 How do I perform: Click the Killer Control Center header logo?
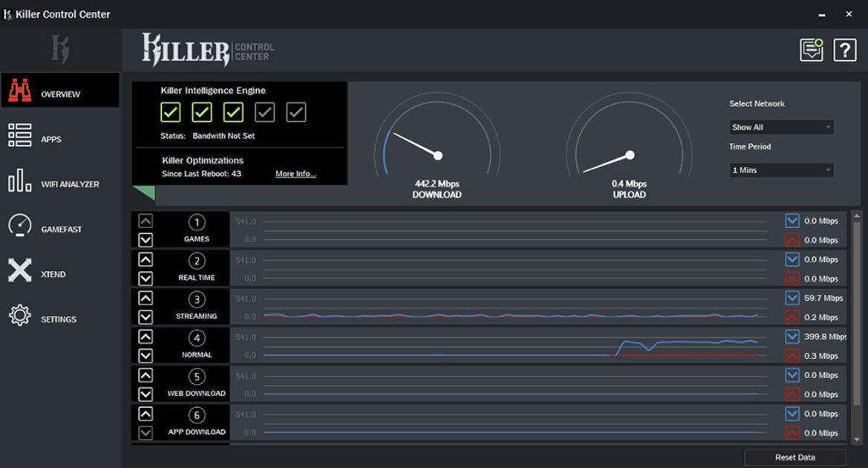point(208,49)
